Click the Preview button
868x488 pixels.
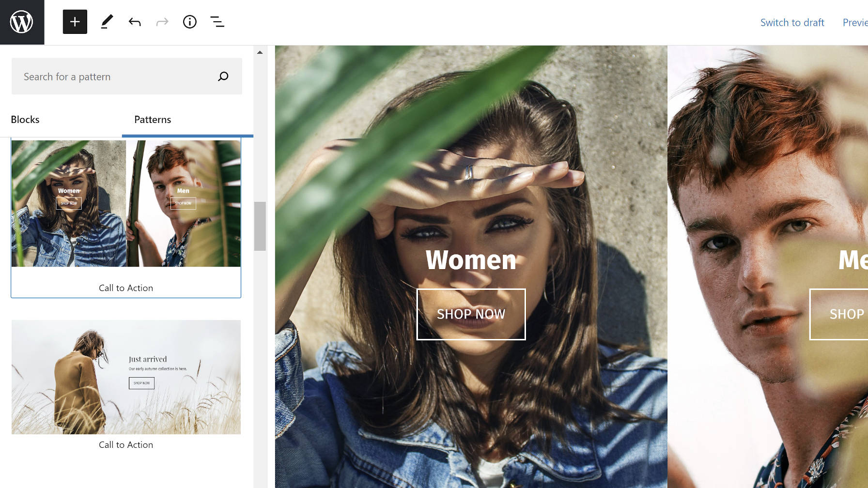tap(855, 23)
